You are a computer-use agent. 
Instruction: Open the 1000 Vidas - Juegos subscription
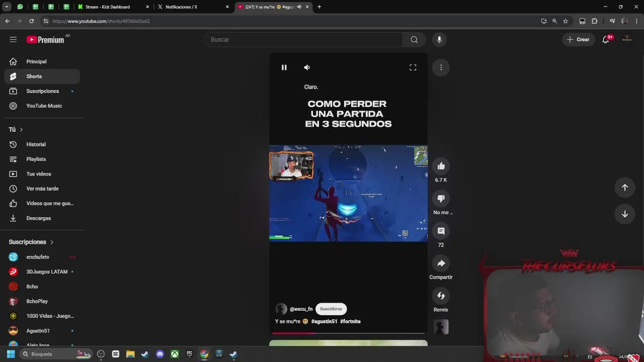(42, 316)
